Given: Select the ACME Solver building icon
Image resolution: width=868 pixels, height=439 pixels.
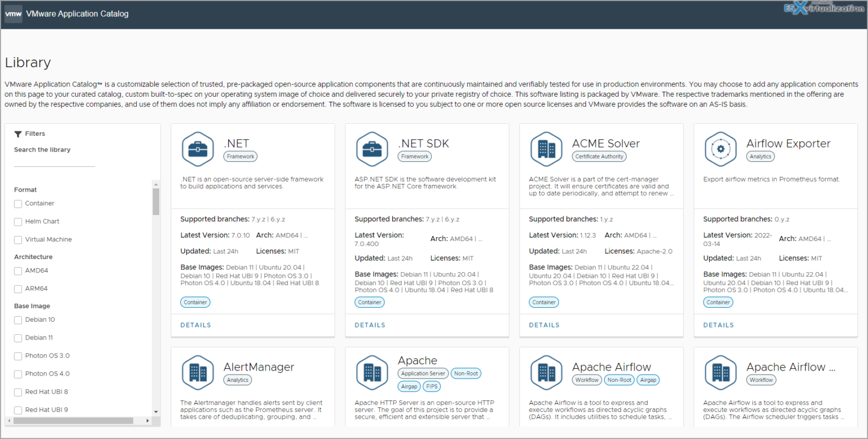Looking at the screenshot, I should (546, 149).
